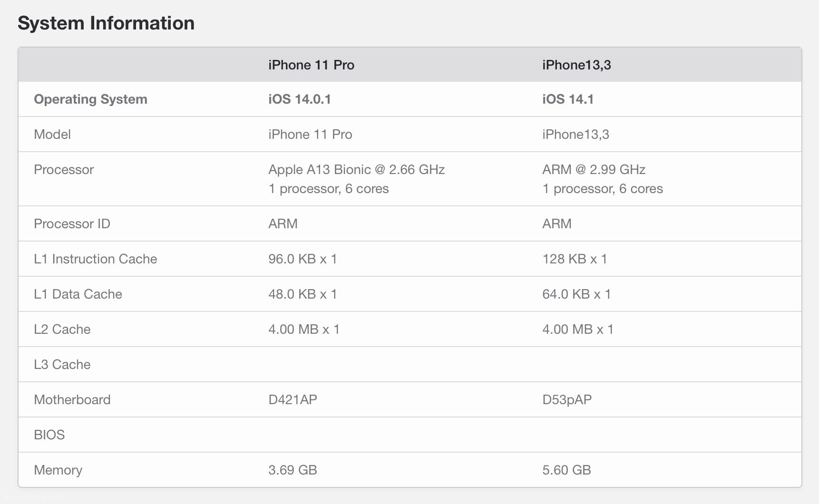Select the 48.0 KB x 1 value

302,294
